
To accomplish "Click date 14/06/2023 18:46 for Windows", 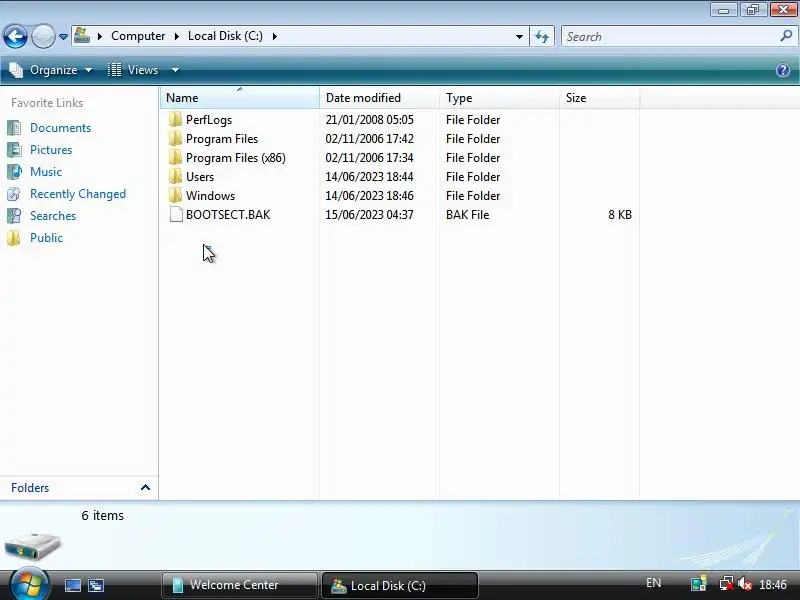I will (x=369, y=196).
